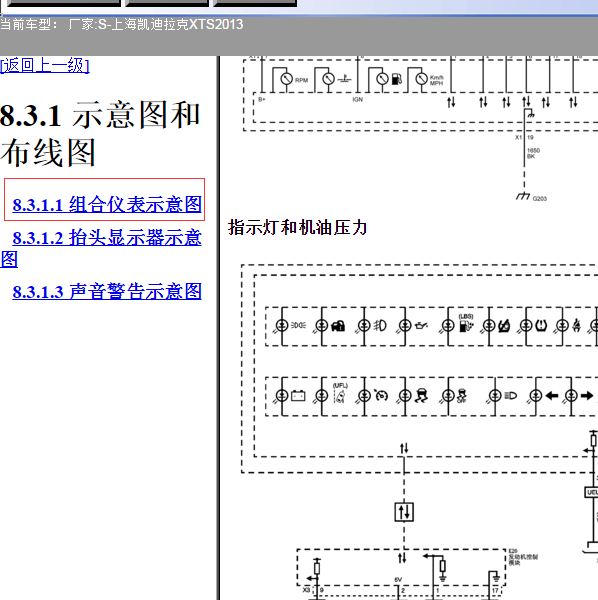This screenshot has height=600, width=598.
Task: Click the fog lamp indicator icon
Action: pos(380,326)
